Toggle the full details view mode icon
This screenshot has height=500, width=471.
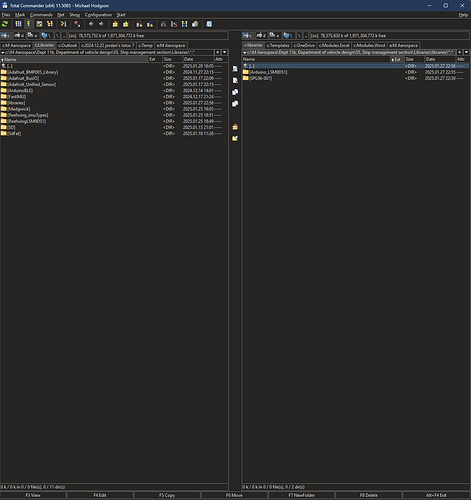tap(28, 24)
